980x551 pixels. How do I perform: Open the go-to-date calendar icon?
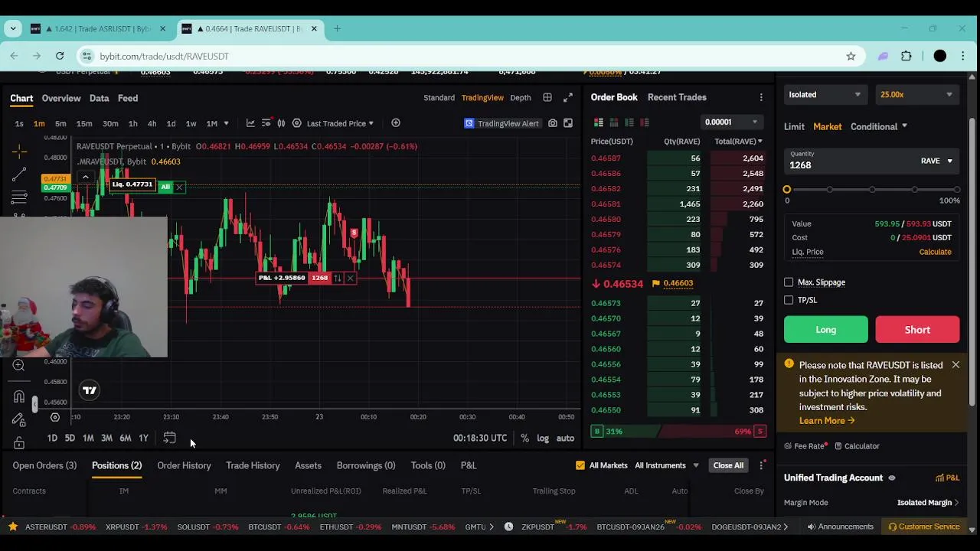[x=169, y=438]
